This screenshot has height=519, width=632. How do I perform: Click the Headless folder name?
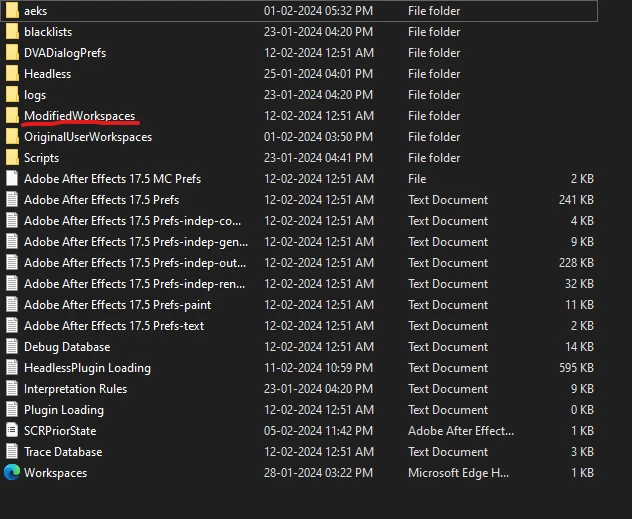point(48,74)
